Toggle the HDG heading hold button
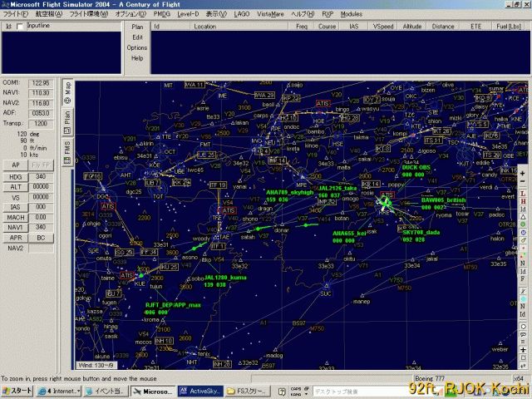This screenshot has height=399, width=532. point(15,177)
